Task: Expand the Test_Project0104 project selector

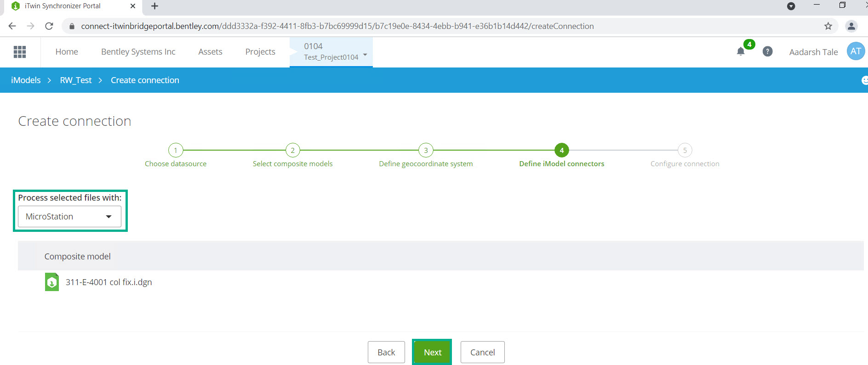Action: click(x=331, y=52)
